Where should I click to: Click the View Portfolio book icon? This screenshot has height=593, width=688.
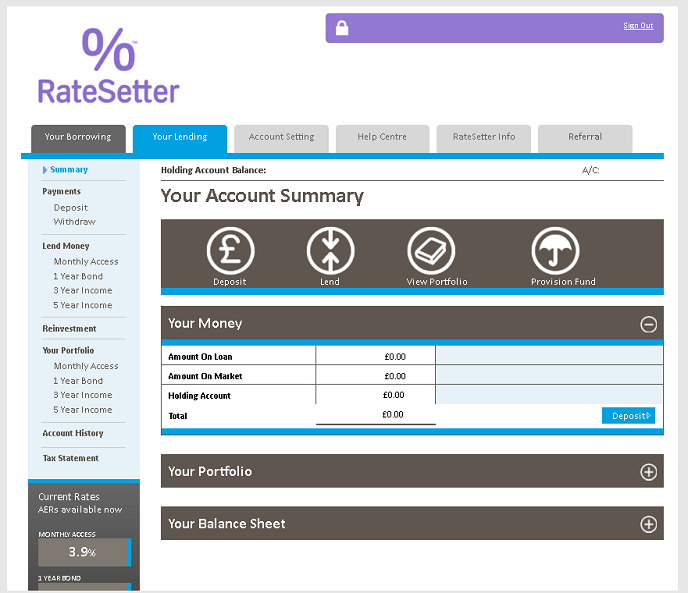point(431,251)
